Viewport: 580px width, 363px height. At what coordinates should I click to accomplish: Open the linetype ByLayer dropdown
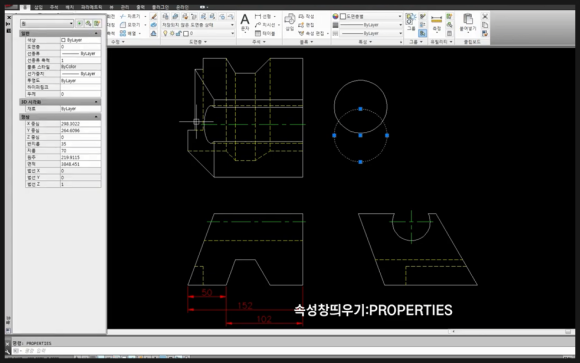371,33
